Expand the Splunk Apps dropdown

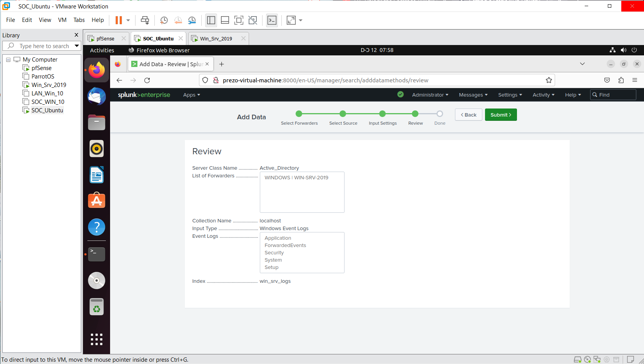click(x=191, y=95)
